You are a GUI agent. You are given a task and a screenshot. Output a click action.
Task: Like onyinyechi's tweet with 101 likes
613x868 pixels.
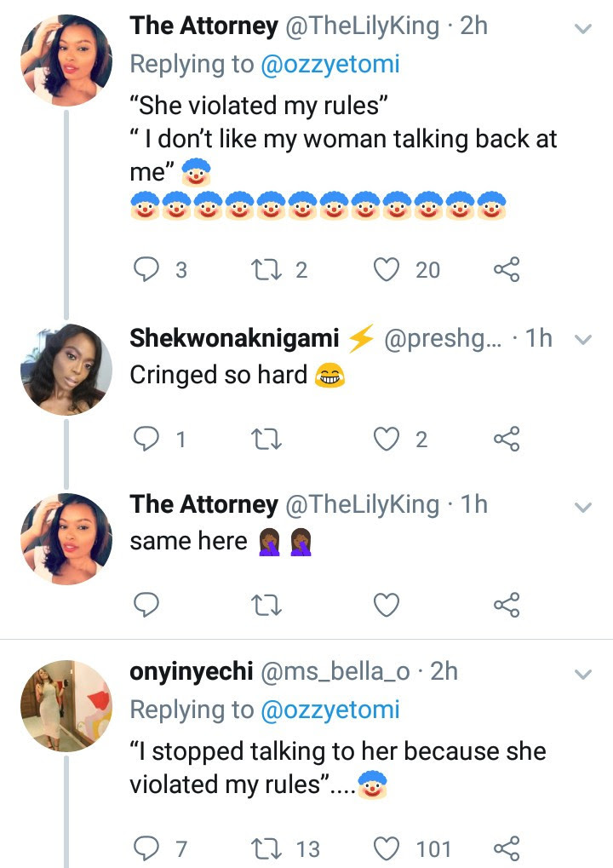387,848
